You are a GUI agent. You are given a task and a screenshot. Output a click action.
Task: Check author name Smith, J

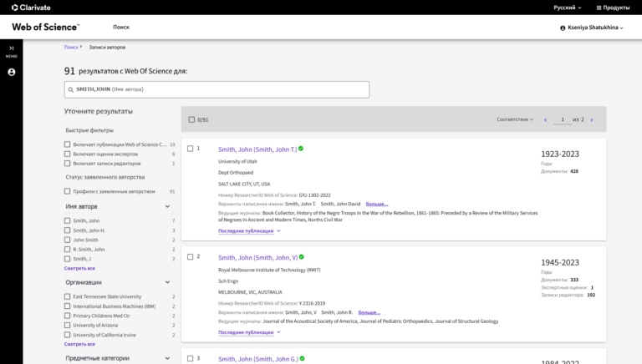67,259
